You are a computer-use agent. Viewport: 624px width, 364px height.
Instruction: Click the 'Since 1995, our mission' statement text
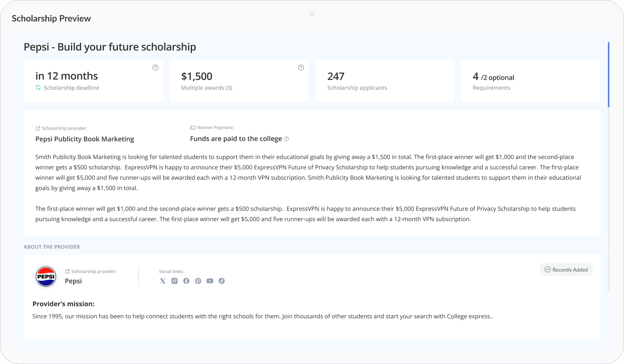click(x=263, y=316)
